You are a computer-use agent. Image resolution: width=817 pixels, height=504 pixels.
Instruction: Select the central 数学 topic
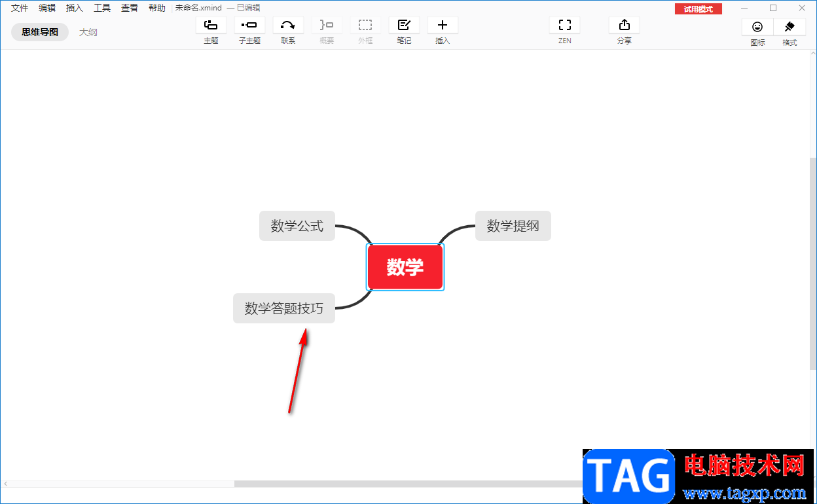click(x=405, y=267)
